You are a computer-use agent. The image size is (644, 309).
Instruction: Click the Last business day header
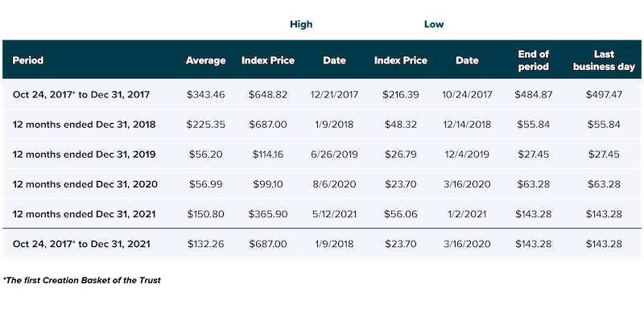(x=604, y=60)
